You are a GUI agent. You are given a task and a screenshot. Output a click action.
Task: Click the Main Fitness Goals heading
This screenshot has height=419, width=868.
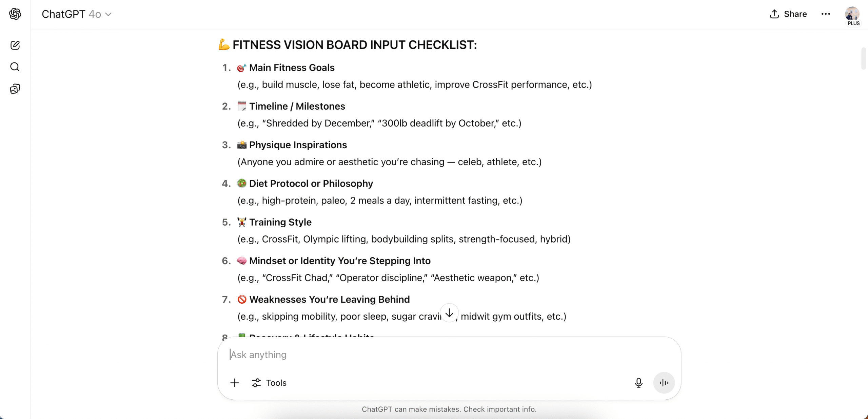[292, 68]
